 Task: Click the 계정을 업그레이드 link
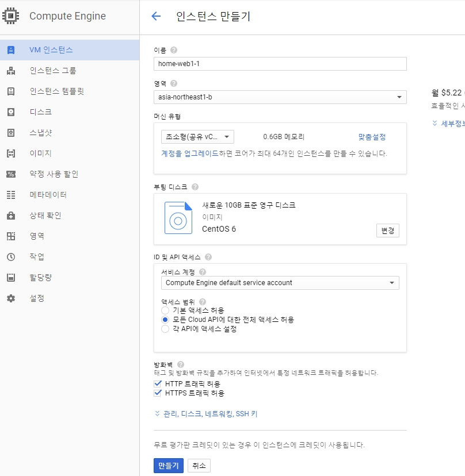[x=190, y=153]
